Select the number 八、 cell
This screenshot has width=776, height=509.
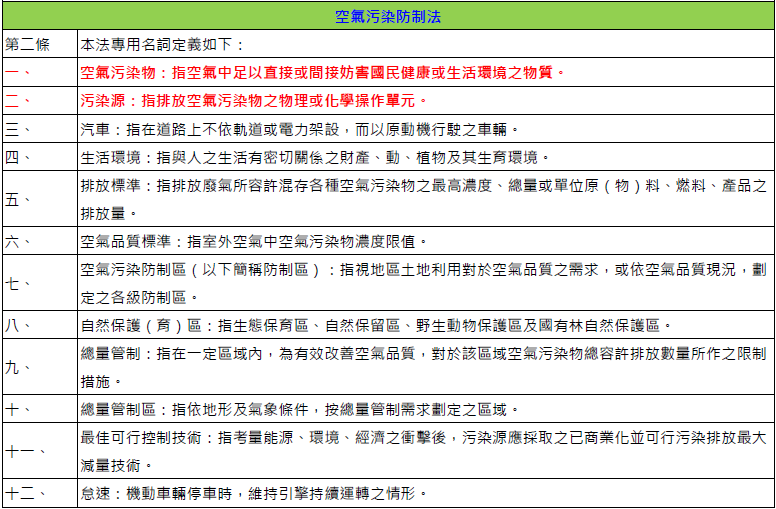pos(40,325)
